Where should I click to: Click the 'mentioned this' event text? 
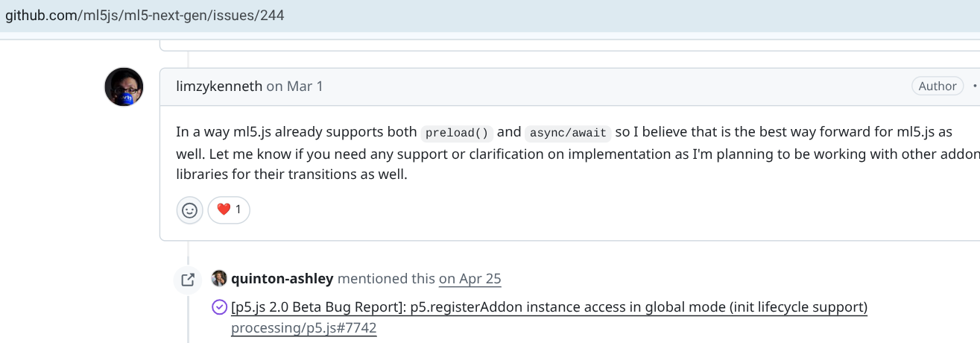(386, 279)
